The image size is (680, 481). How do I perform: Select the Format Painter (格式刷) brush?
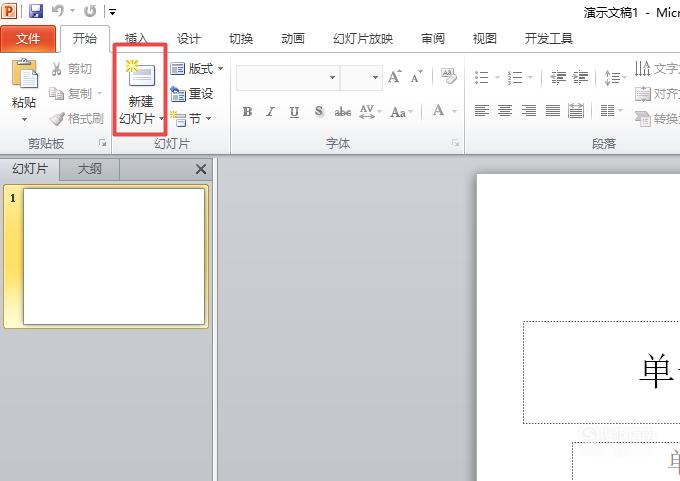76,118
